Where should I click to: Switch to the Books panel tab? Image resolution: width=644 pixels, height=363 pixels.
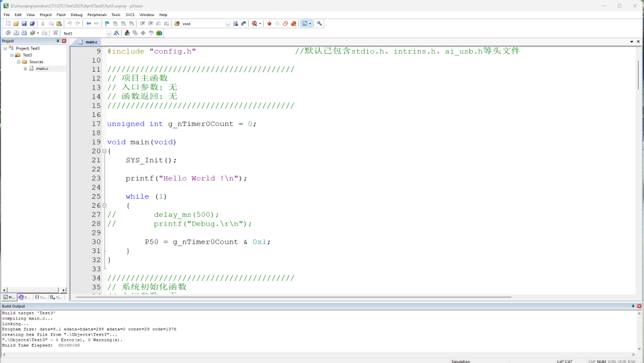point(24,297)
